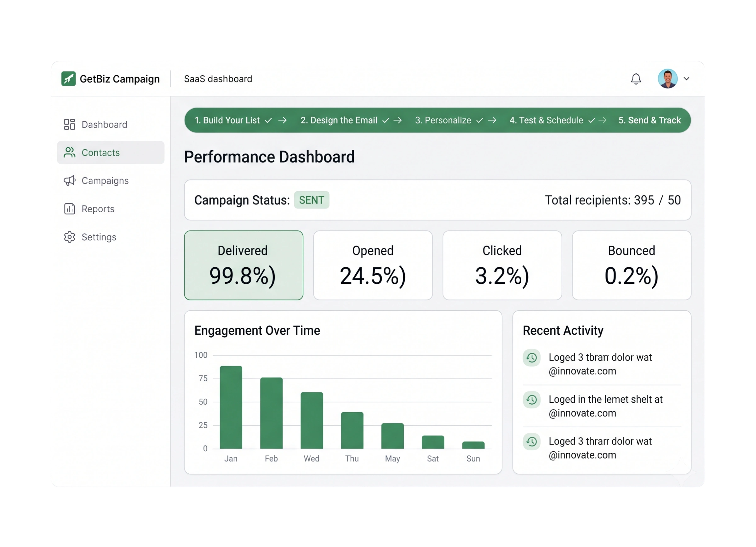Select the Clicked 3.2% card
The height and width of the screenshot is (547, 756).
coord(502,265)
